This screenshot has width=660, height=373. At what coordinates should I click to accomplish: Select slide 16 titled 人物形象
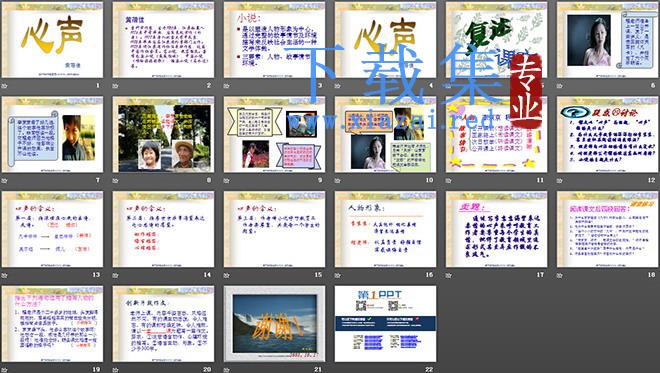386,229
